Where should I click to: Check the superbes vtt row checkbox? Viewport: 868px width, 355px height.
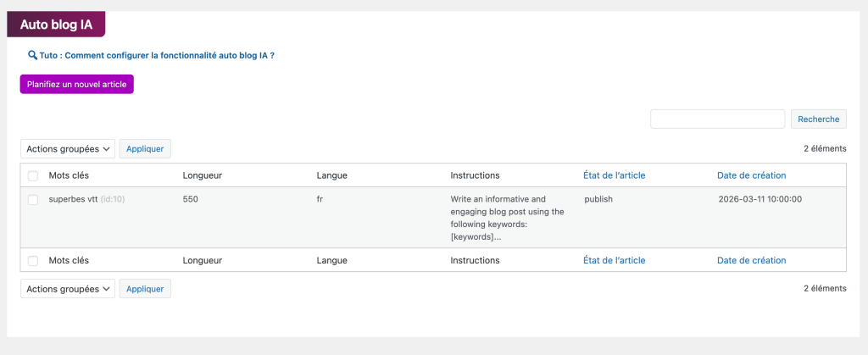33,200
